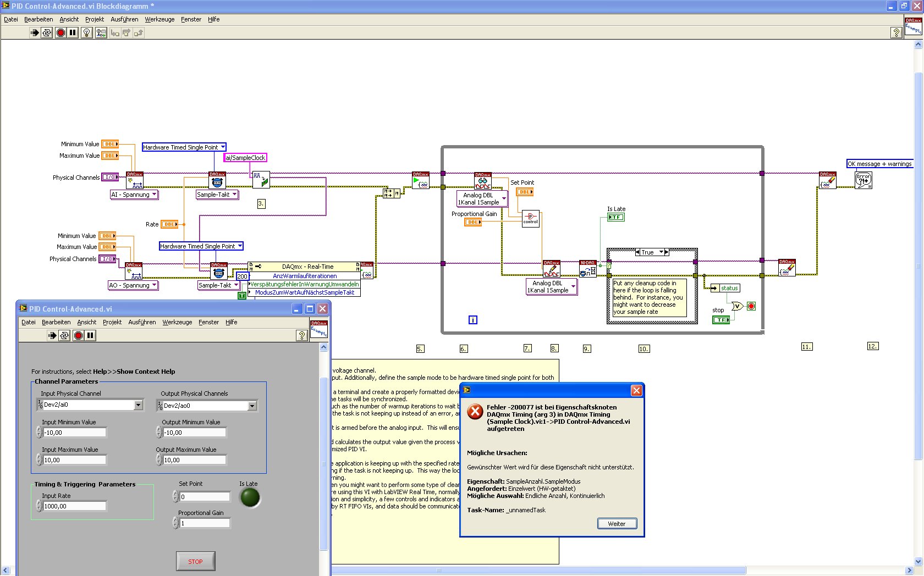Click the Output Maximum Value field

[195, 460]
